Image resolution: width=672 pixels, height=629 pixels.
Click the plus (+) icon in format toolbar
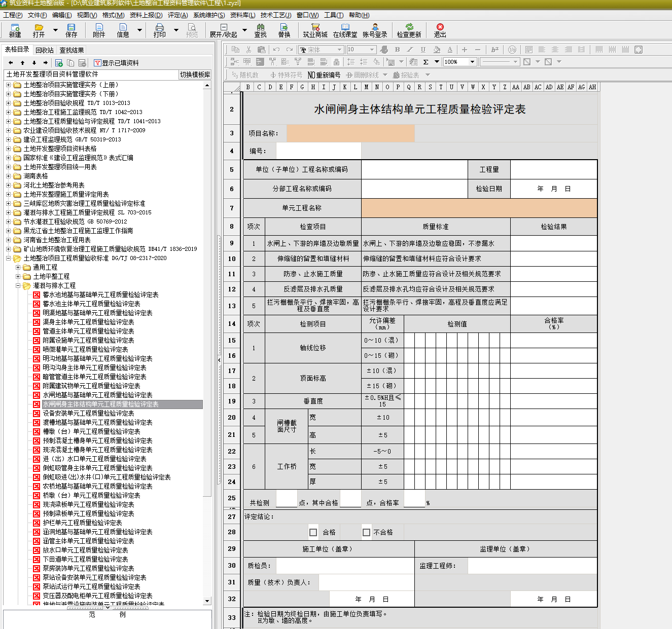pyautogui.click(x=464, y=50)
